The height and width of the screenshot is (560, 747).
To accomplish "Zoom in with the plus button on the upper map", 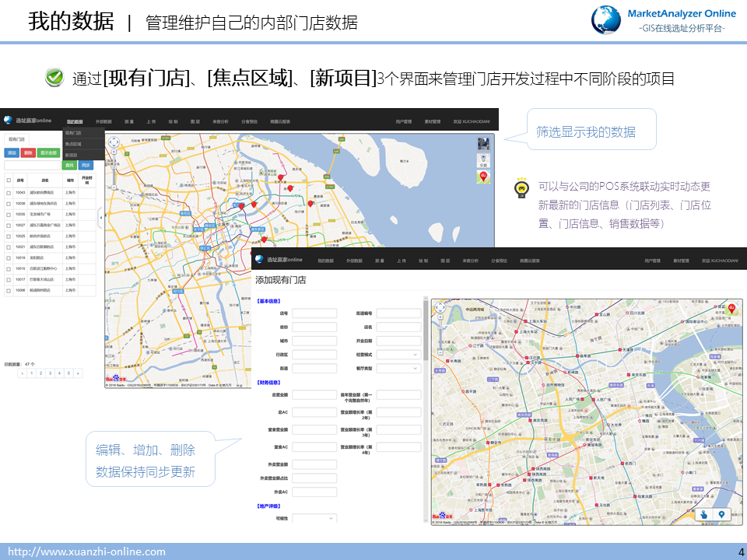I will (x=114, y=152).
